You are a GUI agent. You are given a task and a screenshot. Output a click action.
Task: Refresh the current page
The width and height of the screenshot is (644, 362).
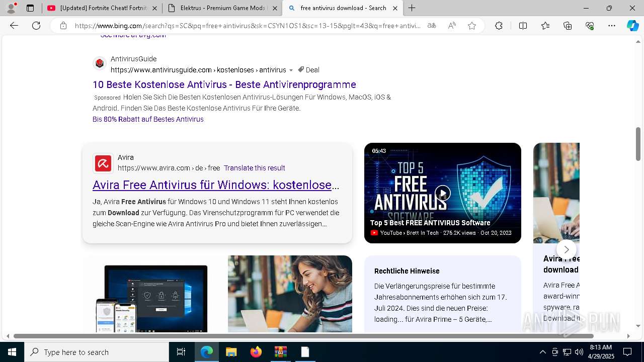[36, 26]
